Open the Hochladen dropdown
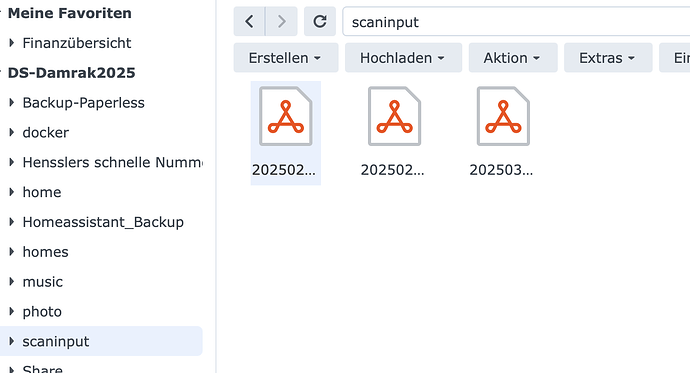The image size is (690, 373). click(x=403, y=58)
